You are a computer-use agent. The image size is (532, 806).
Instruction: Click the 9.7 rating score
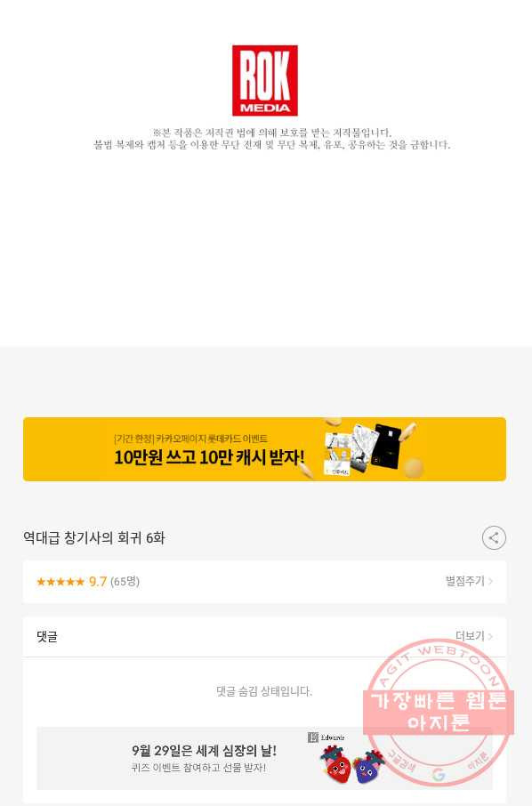(x=98, y=581)
